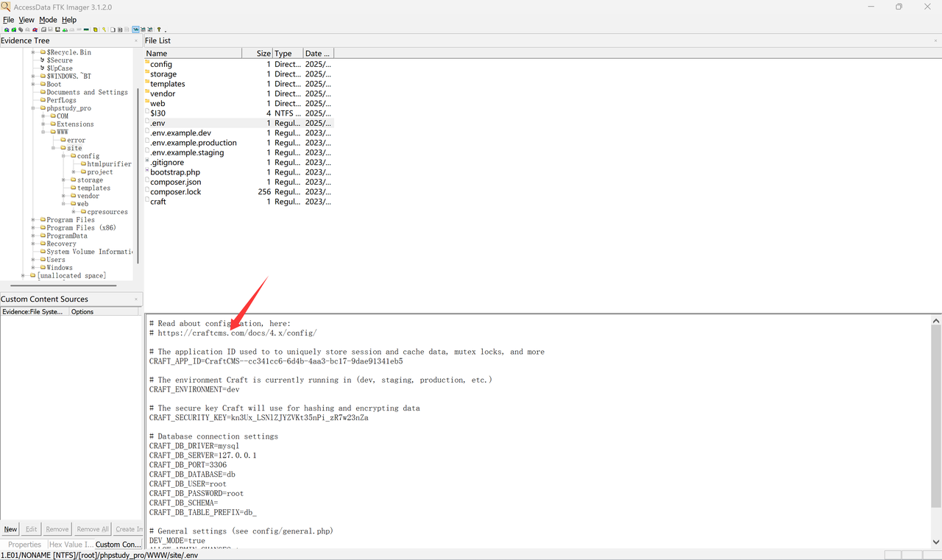Click the Create Disk Image toolbar icon
Image resolution: width=942 pixels, height=560 pixels.
point(43,30)
